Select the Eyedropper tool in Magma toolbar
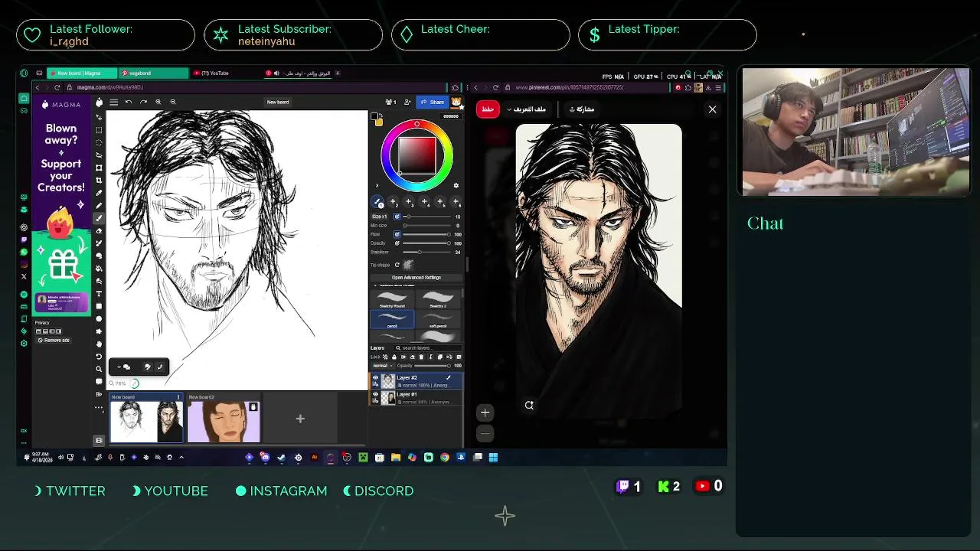980x551 pixels. pyautogui.click(x=99, y=193)
